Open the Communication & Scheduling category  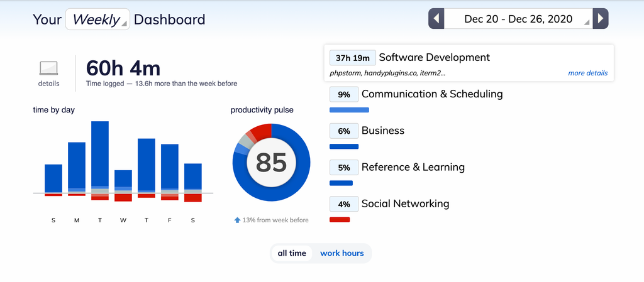tap(431, 94)
